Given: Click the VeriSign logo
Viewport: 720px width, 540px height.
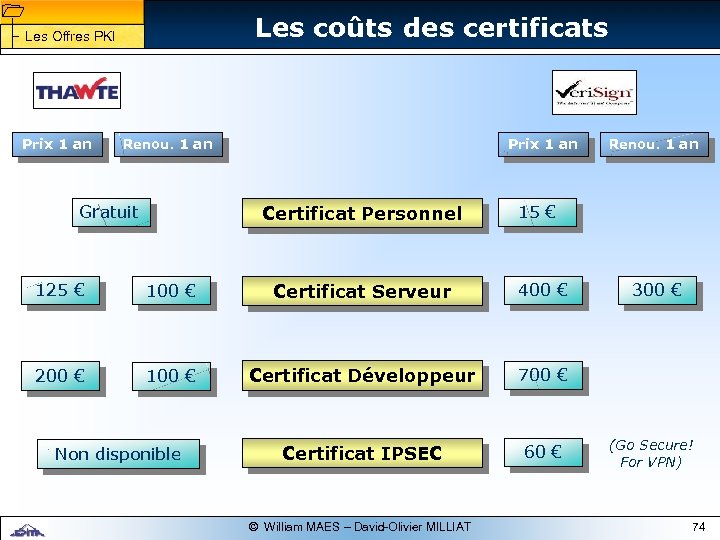Looking at the screenshot, I should point(594,92).
